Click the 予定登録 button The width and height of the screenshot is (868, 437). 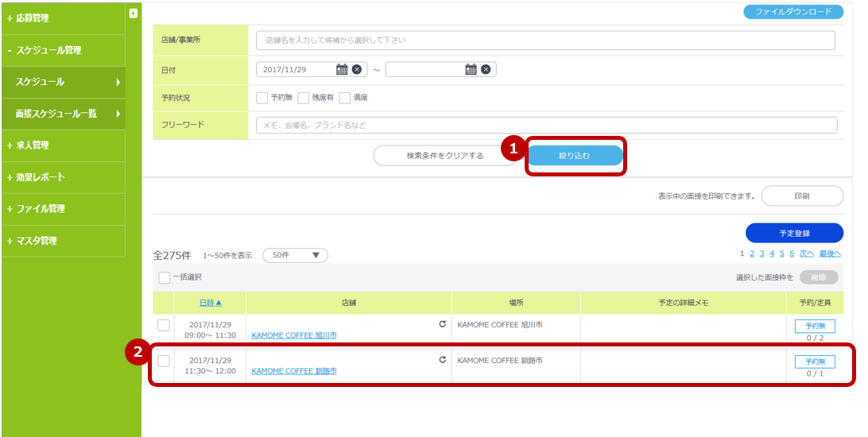[794, 233]
